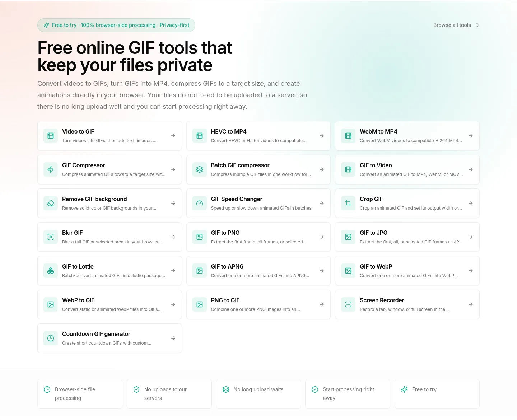517x420 pixels.
Task: Click the 'Start processing right away' text
Action: click(x=349, y=394)
